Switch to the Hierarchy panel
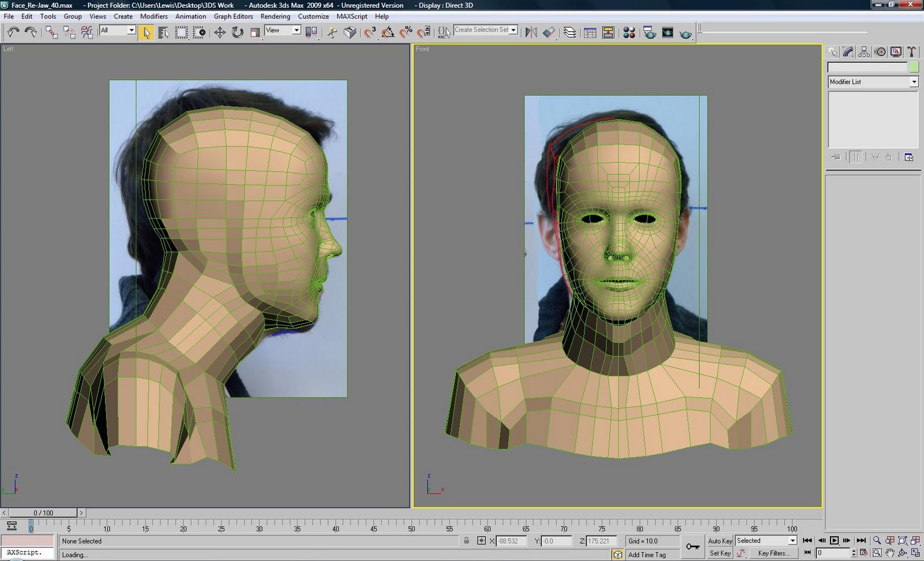Viewport: 924px width, 561px height. tap(864, 52)
